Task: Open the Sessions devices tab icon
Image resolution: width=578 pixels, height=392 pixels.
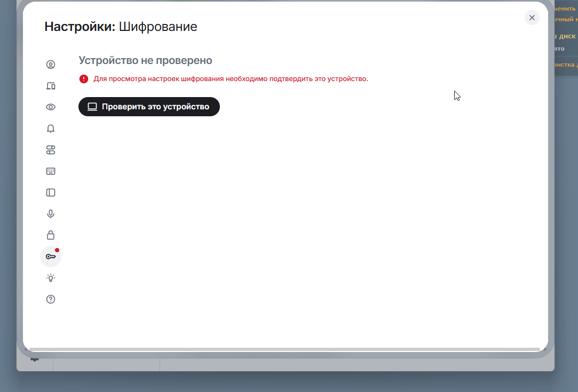Action: point(51,86)
